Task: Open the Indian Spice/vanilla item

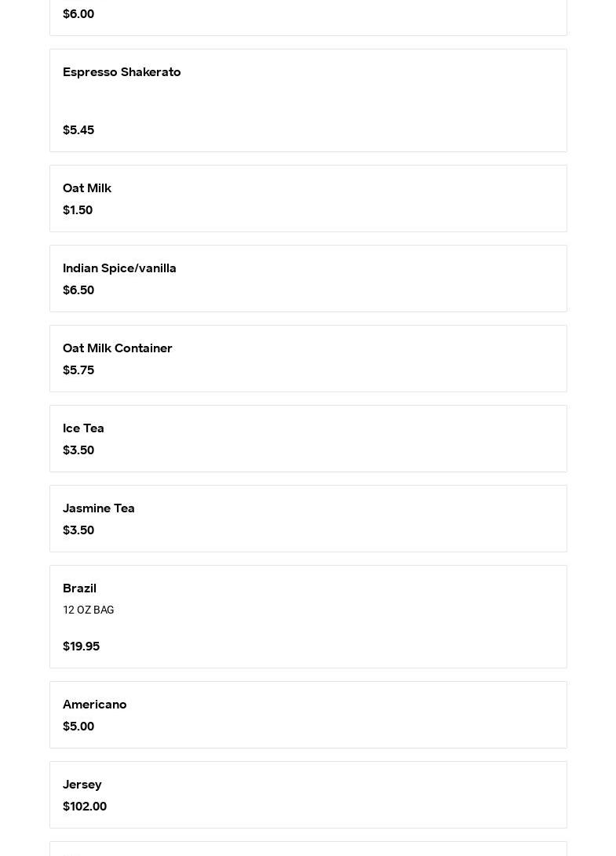Action: [119, 268]
